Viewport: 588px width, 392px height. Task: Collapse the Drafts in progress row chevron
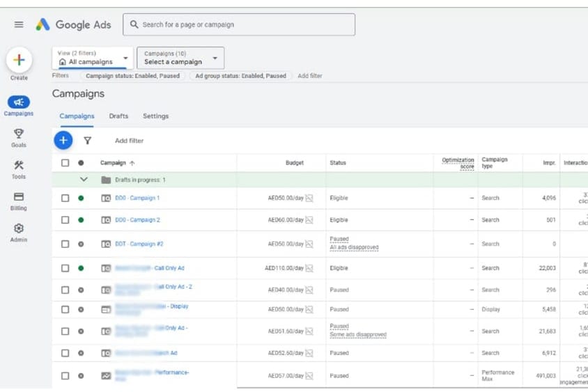84,180
